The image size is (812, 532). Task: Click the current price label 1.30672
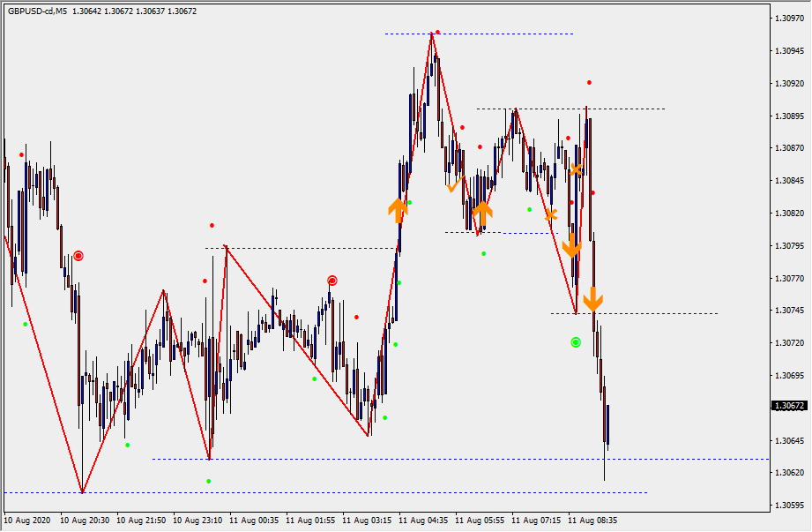pos(789,407)
